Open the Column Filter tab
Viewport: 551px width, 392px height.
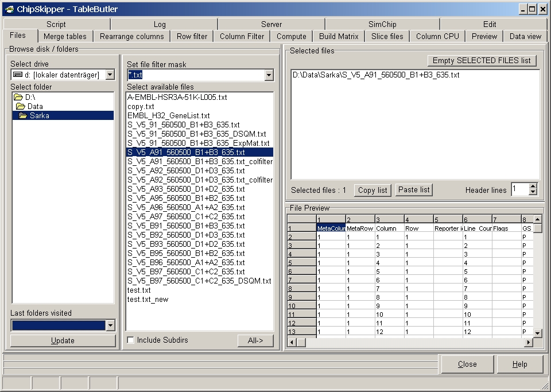[242, 36]
